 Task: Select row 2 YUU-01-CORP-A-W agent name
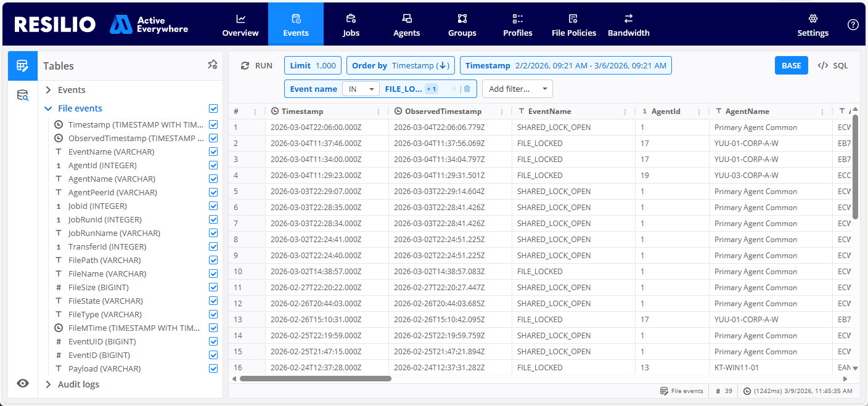click(x=746, y=143)
